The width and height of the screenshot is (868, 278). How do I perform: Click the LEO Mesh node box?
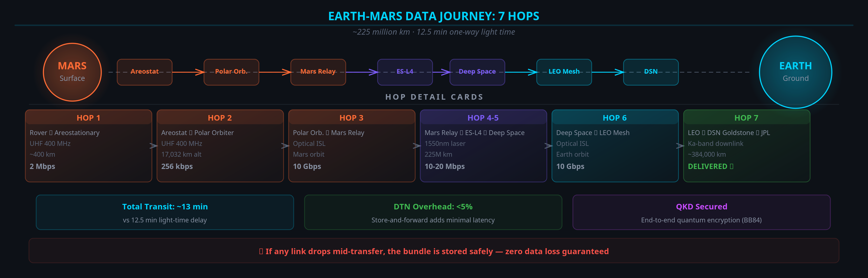coord(564,72)
